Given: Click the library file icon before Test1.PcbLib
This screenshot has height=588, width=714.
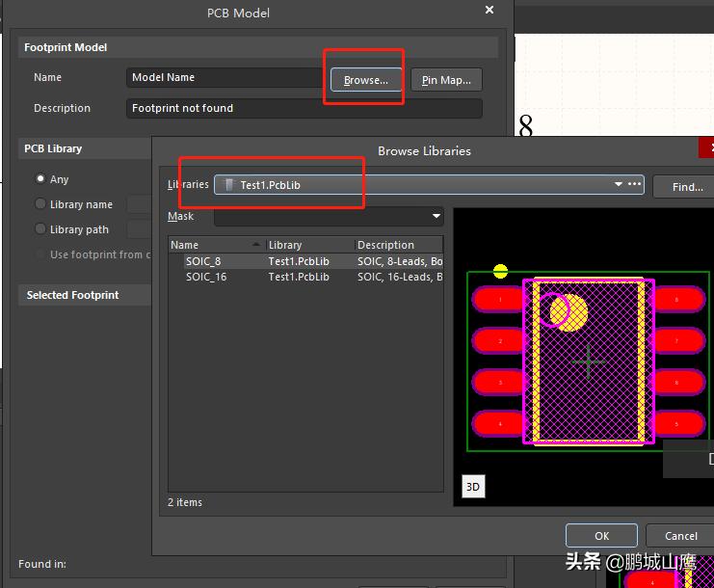Looking at the screenshot, I should pos(228,185).
